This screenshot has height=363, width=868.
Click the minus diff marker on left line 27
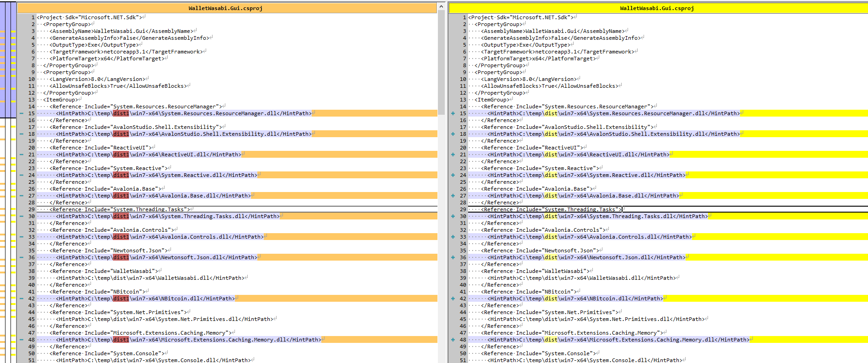[x=21, y=196]
